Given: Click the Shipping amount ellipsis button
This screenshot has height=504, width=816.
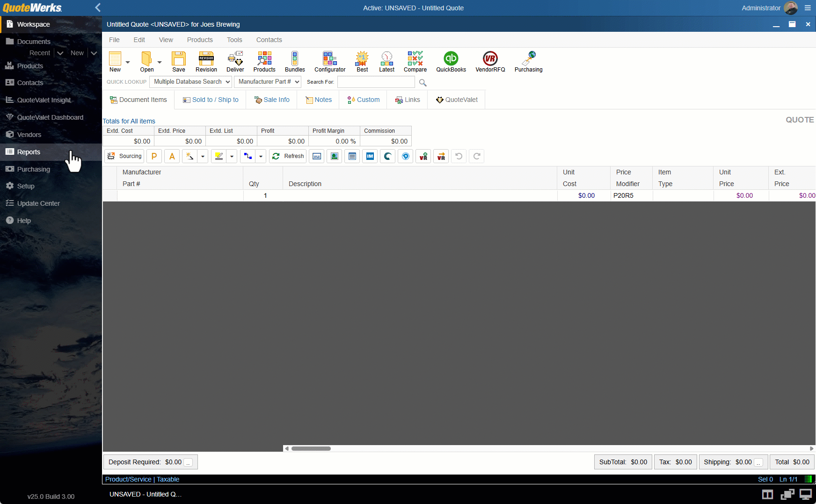Looking at the screenshot, I should pyautogui.click(x=758, y=462).
